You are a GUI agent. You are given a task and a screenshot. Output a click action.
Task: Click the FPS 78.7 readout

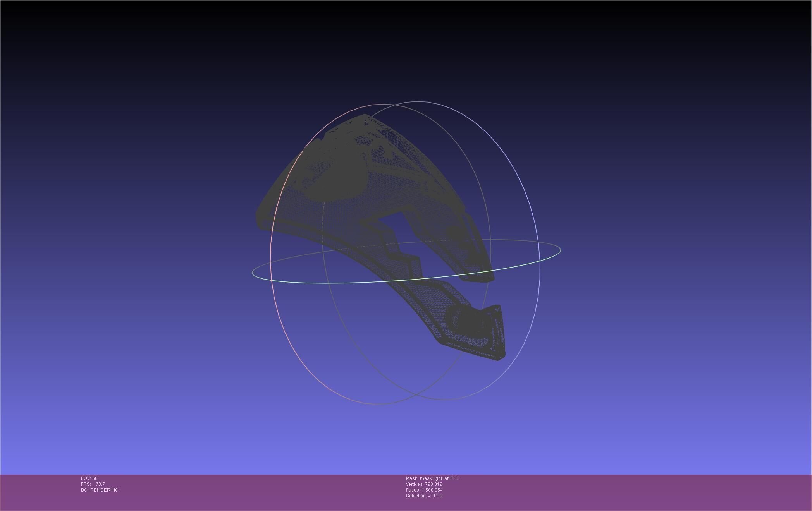point(93,484)
